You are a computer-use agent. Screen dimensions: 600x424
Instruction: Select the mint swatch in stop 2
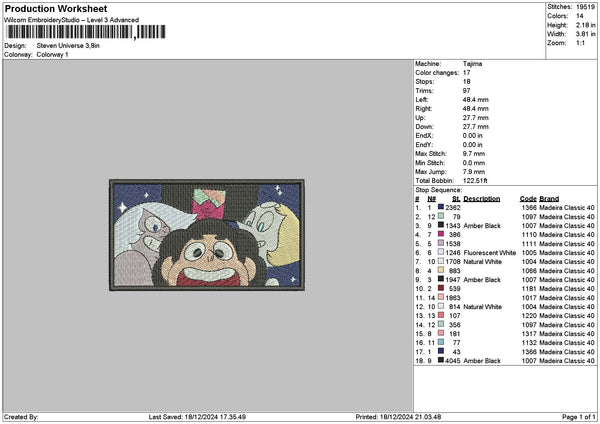[x=441, y=216]
